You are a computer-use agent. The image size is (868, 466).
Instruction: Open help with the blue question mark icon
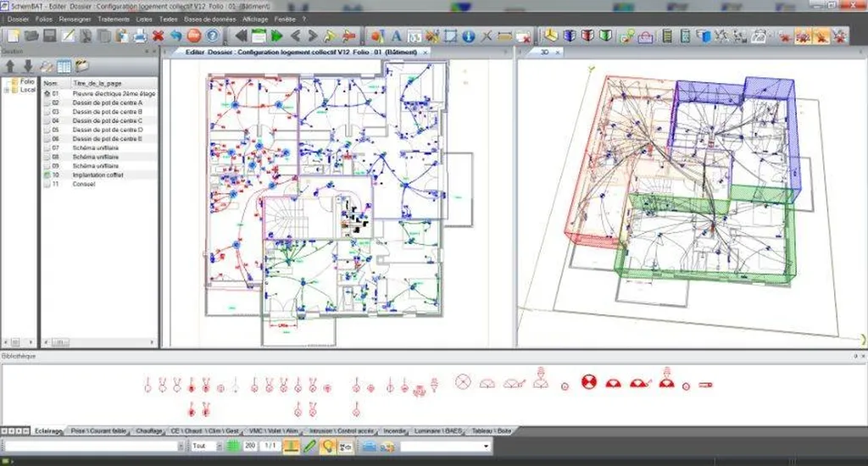click(x=211, y=36)
